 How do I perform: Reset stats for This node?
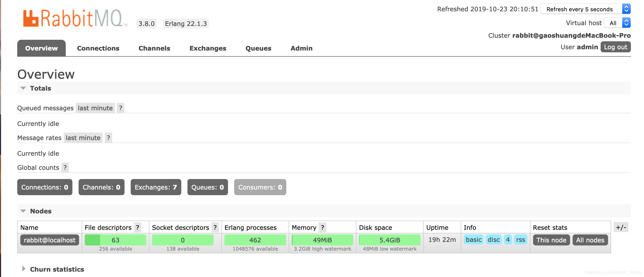pyautogui.click(x=551, y=240)
